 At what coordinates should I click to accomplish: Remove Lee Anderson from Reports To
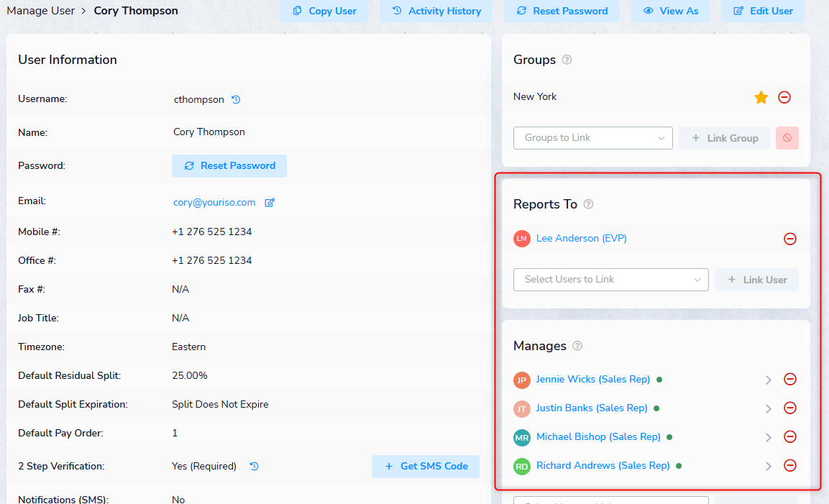(x=790, y=239)
